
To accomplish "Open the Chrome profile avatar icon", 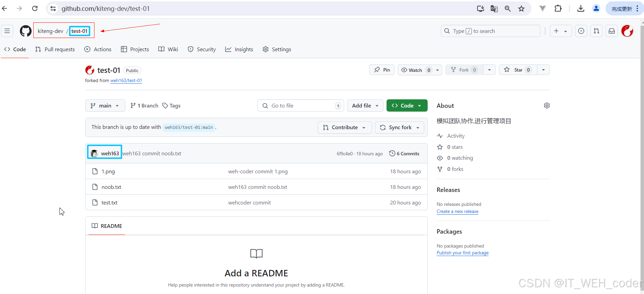I will pyautogui.click(x=596, y=8).
